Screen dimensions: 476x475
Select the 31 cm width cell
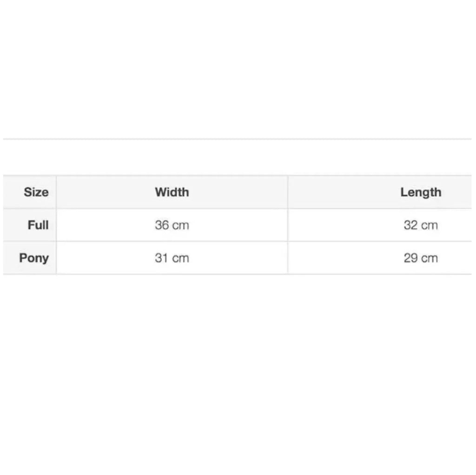coord(172,258)
